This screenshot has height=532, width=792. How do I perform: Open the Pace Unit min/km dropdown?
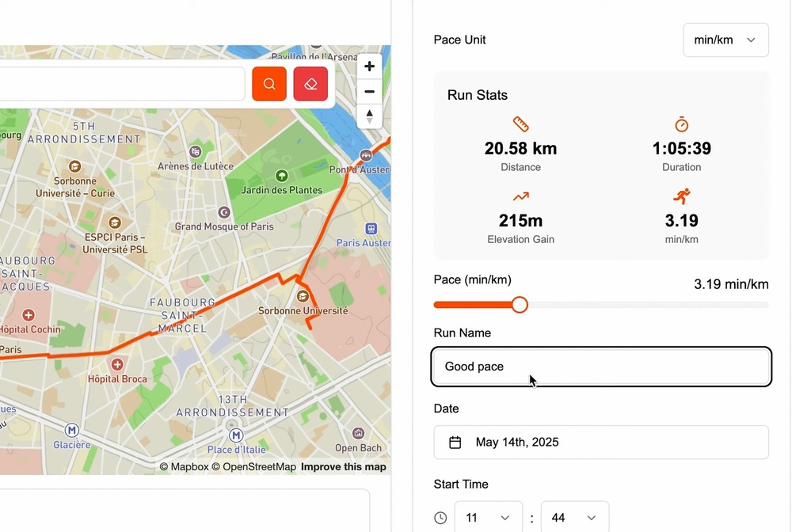tap(725, 40)
